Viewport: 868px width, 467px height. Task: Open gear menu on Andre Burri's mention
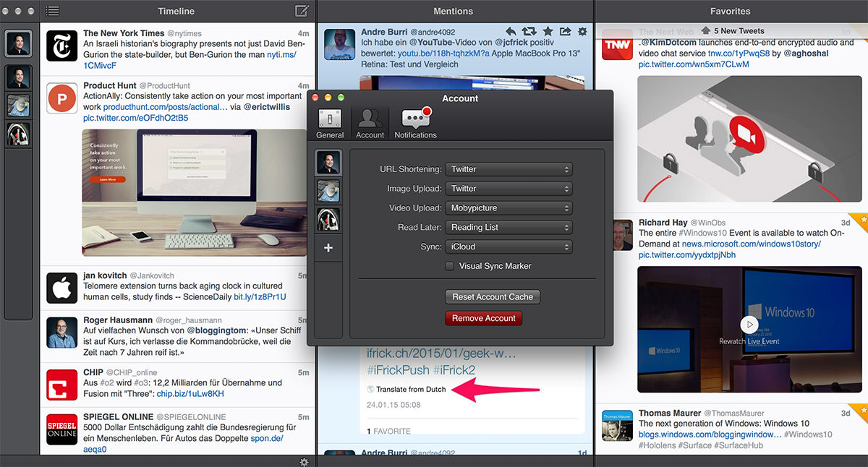click(583, 32)
